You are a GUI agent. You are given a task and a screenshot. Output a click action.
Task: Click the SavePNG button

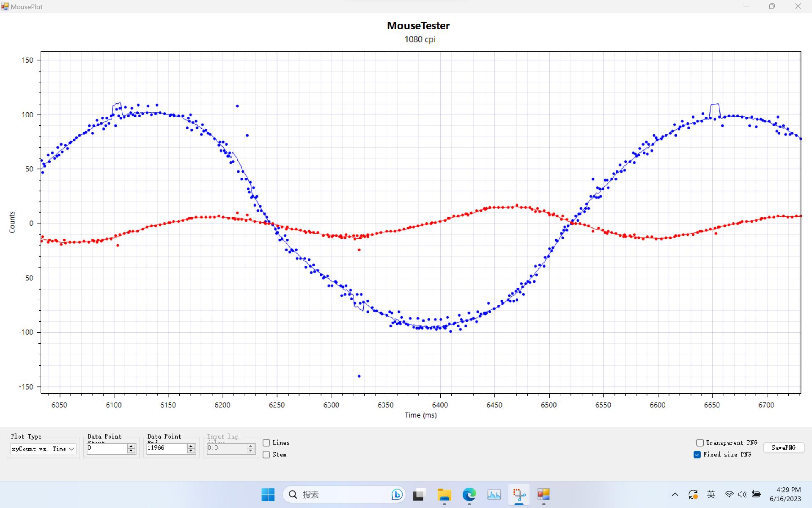tap(783, 447)
